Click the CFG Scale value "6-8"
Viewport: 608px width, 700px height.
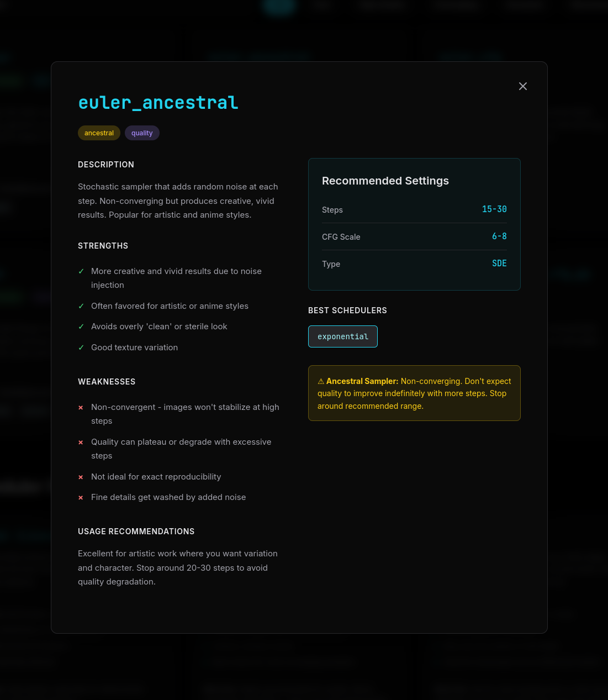[499, 236]
